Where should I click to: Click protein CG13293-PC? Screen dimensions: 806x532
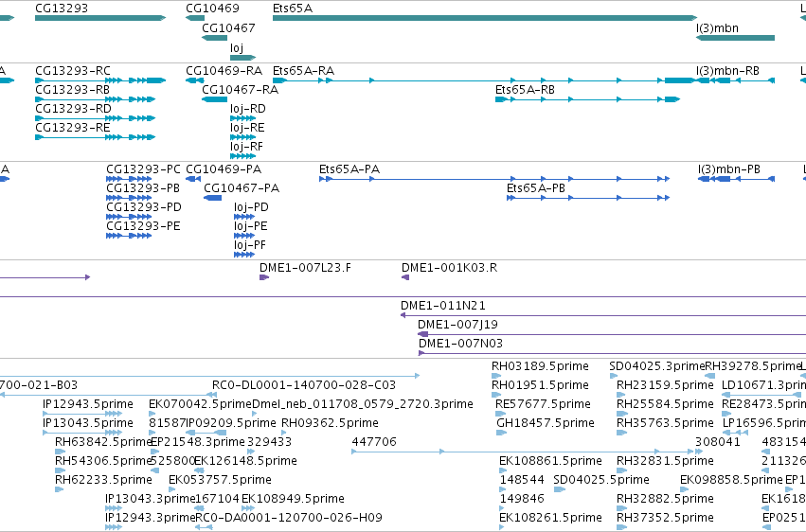coord(129,179)
